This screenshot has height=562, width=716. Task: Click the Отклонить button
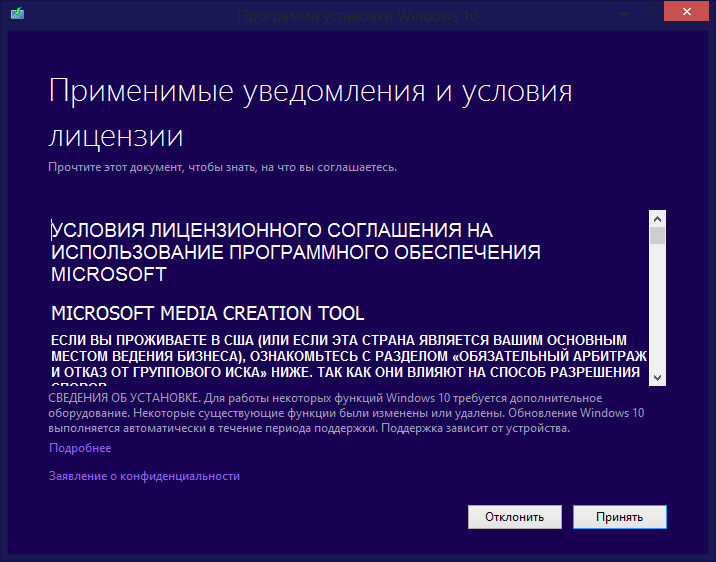tap(515, 517)
